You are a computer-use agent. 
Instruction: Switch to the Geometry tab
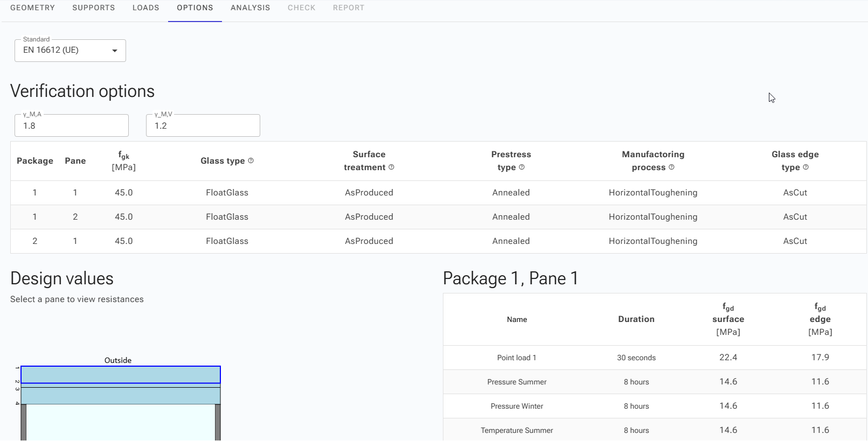point(32,8)
